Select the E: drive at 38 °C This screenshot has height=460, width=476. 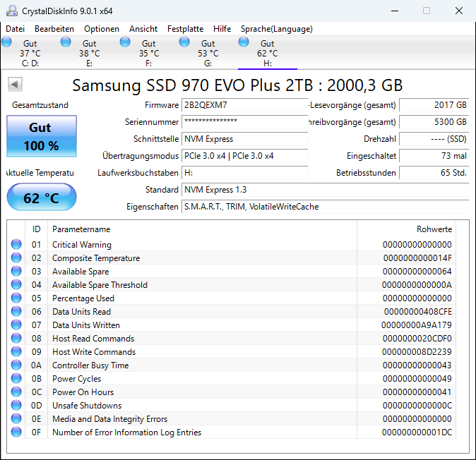pos(89,53)
